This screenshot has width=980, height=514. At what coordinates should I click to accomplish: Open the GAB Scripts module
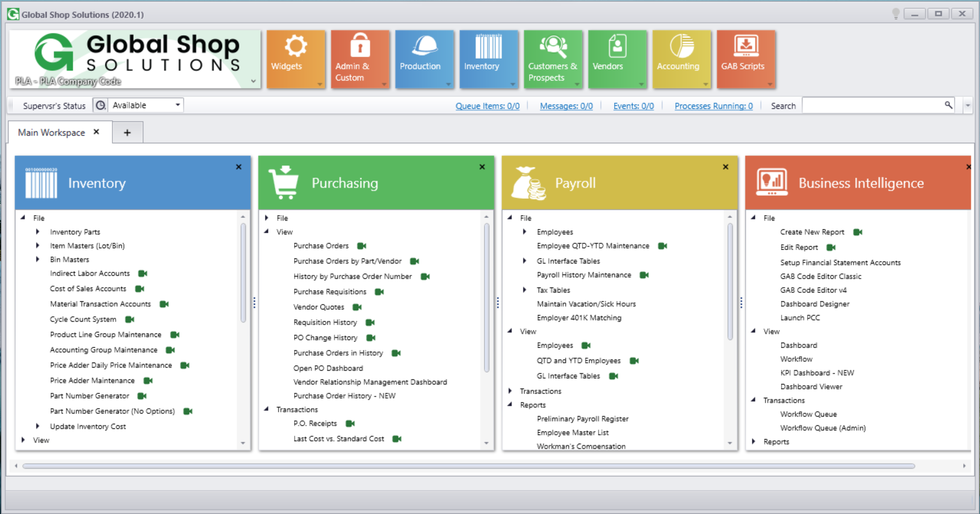click(x=746, y=58)
